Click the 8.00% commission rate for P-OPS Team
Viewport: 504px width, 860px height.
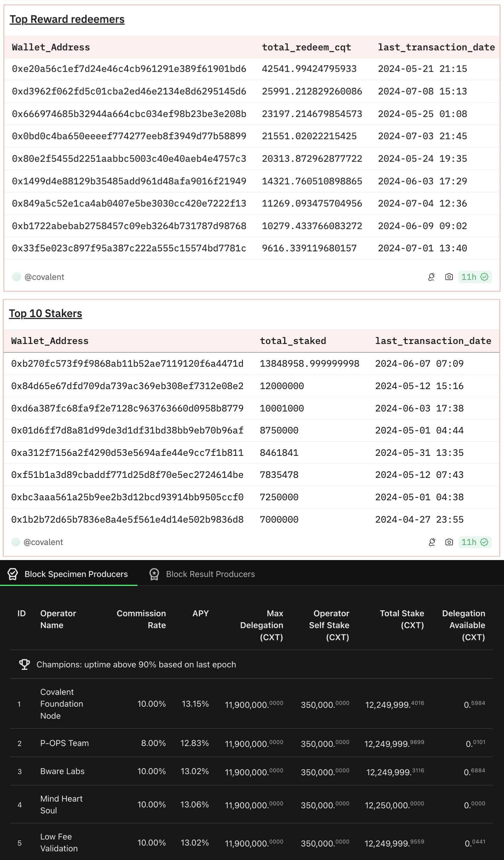pos(153,743)
